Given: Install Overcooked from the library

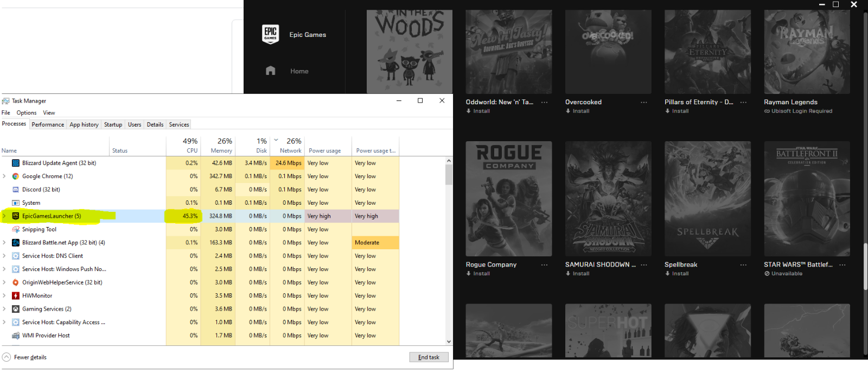Looking at the screenshot, I should click(x=577, y=111).
